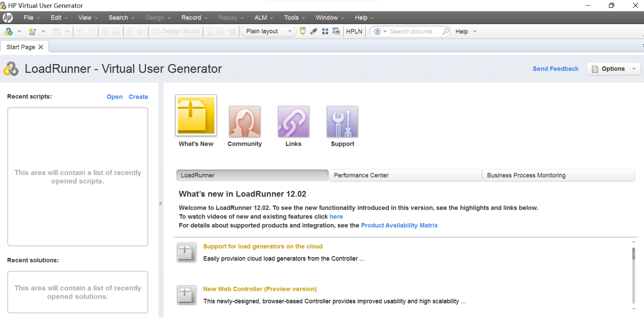Expand the Options dropdown arrow
Image resolution: width=644 pixels, height=317 pixels.
[x=634, y=69]
